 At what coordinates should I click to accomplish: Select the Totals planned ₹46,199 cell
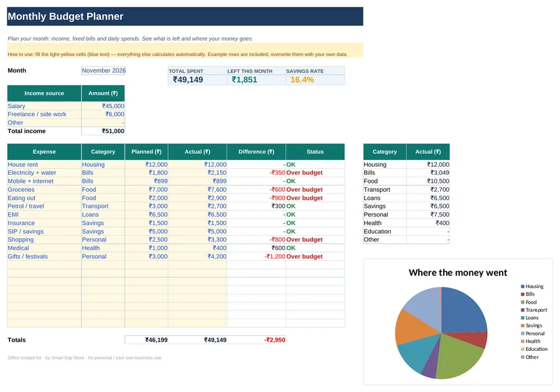point(146,340)
